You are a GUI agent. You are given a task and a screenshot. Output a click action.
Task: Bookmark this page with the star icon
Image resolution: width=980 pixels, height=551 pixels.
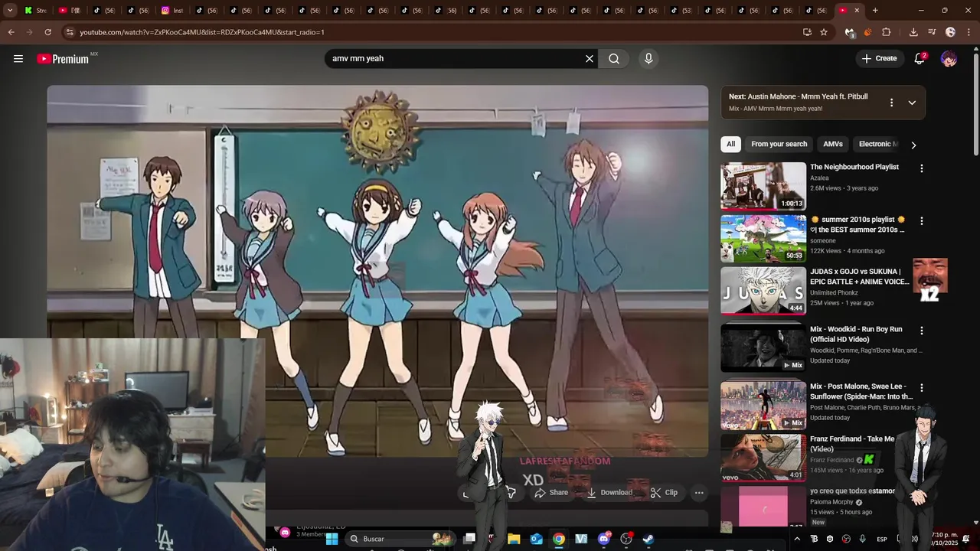tap(824, 32)
